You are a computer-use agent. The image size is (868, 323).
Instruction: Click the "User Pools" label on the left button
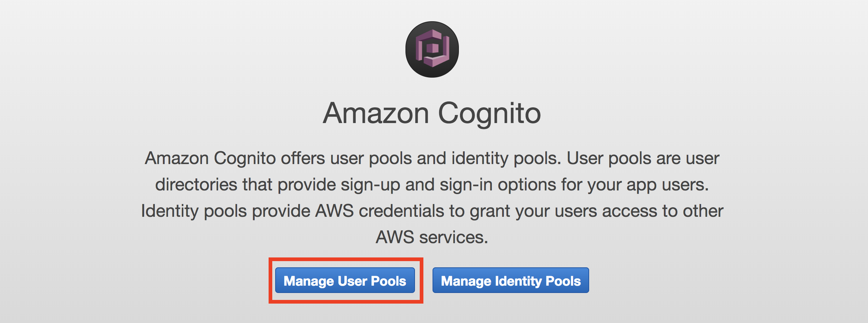(x=372, y=281)
